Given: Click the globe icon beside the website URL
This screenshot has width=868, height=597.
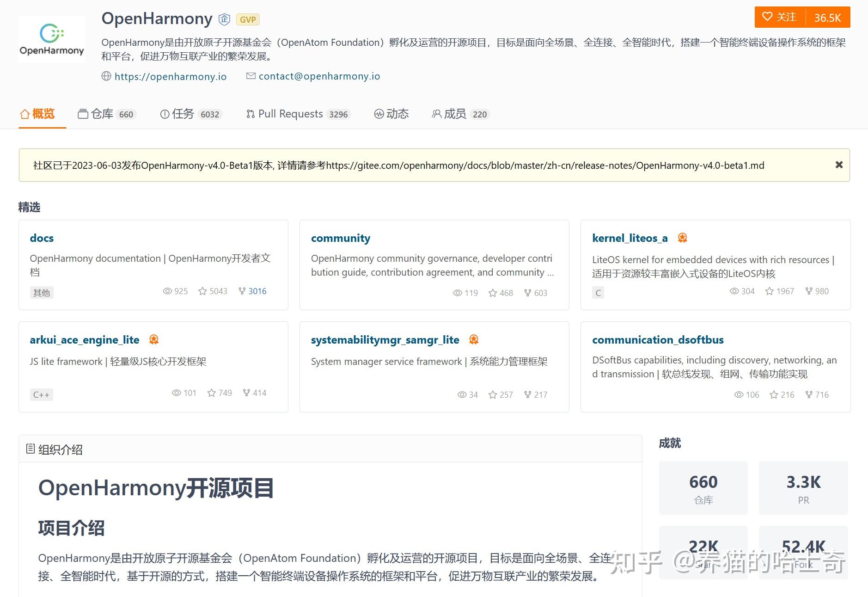Looking at the screenshot, I should [106, 76].
